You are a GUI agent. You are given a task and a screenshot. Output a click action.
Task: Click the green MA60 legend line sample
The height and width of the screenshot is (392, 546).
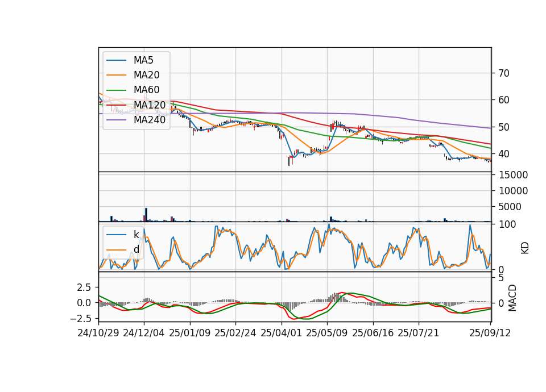(x=117, y=90)
